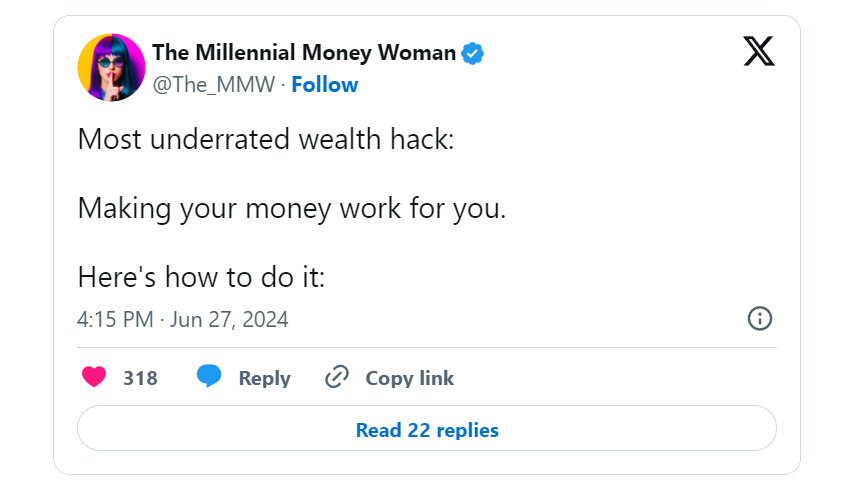The height and width of the screenshot is (492, 857).
Task: Click the chain link icon
Action: 337,377
